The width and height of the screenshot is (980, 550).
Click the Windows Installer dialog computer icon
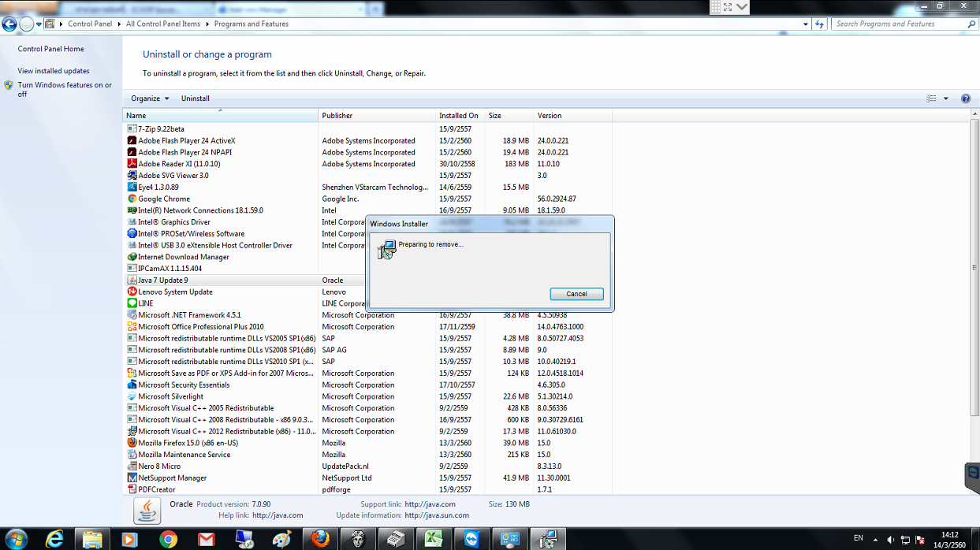tap(386, 251)
